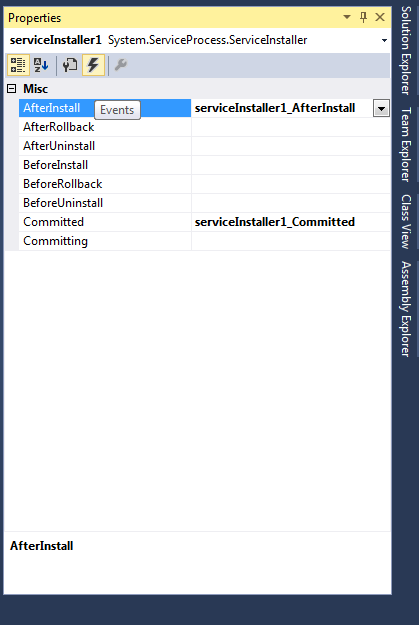Click the serviceInstaller1_Committed handler value
This screenshot has height=625, width=419.
point(275,222)
